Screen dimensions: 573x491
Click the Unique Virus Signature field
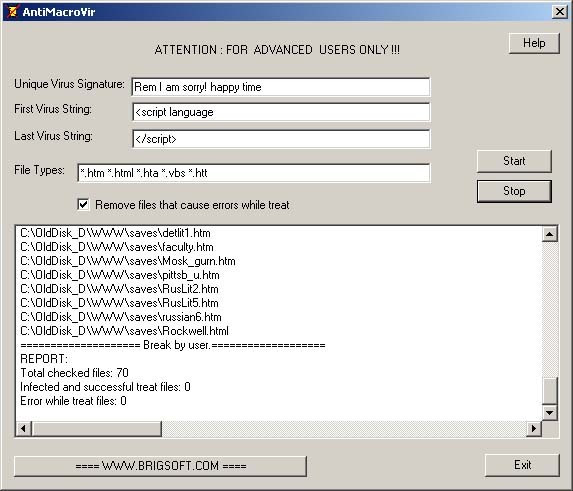[281, 87]
